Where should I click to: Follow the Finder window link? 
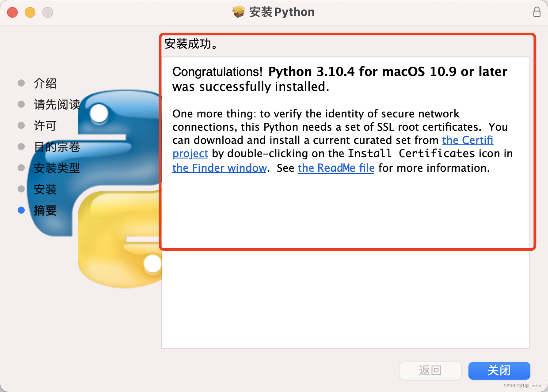tap(219, 168)
